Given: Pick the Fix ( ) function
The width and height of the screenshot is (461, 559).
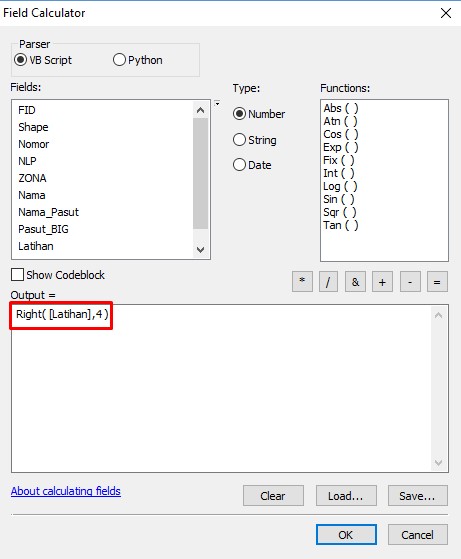Looking at the screenshot, I should coord(339,160).
